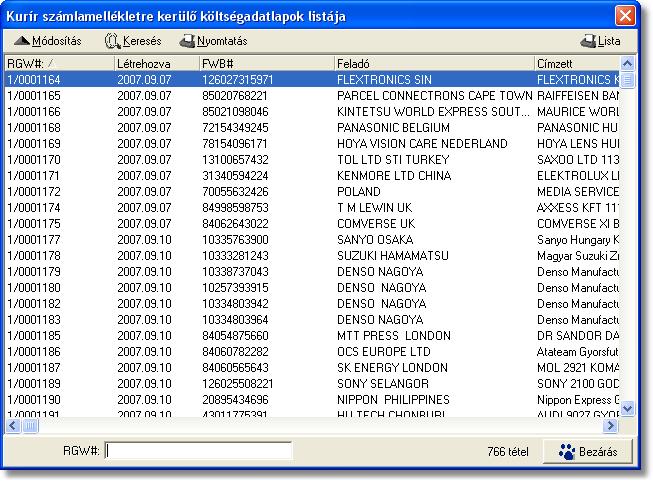Click the horizontal scrollbar right arrow

611,425
